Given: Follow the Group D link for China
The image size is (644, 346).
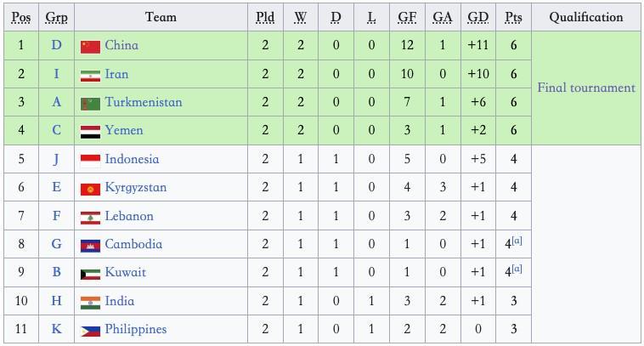Looking at the screenshot, I should coord(56,45).
